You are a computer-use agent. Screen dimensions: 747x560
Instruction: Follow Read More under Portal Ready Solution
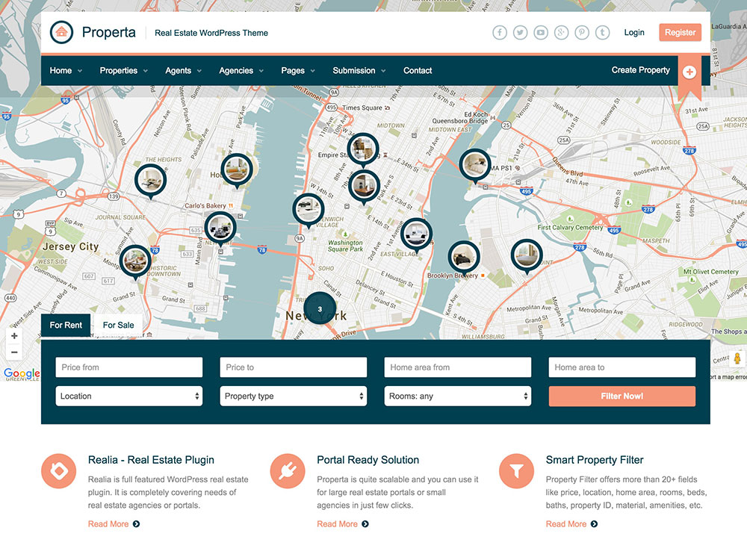pyautogui.click(x=338, y=524)
